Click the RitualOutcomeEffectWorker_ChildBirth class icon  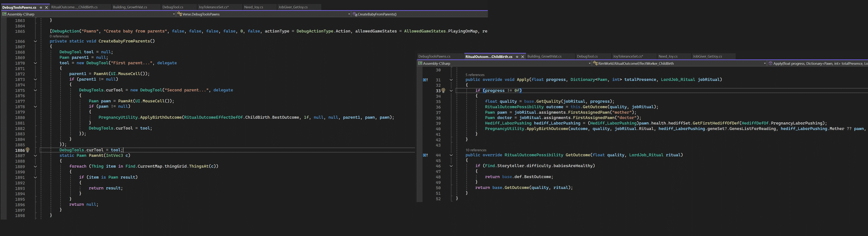tap(595, 63)
